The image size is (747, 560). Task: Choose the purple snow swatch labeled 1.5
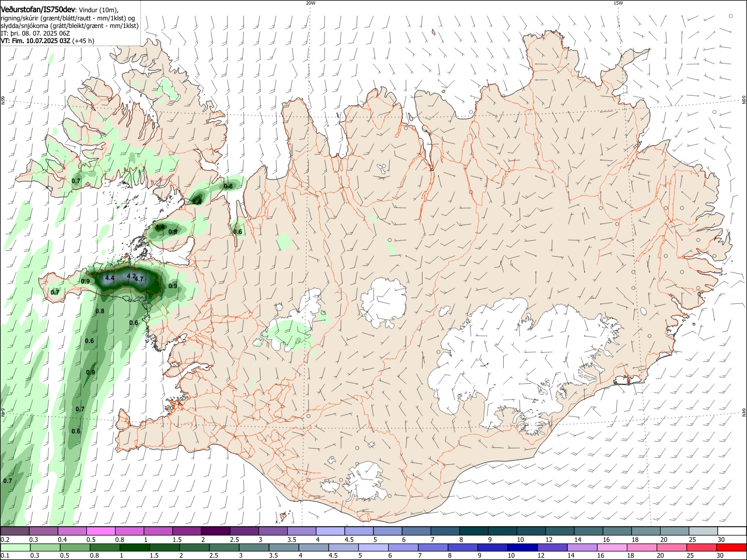pyautogui.click(x=187, y=531)
